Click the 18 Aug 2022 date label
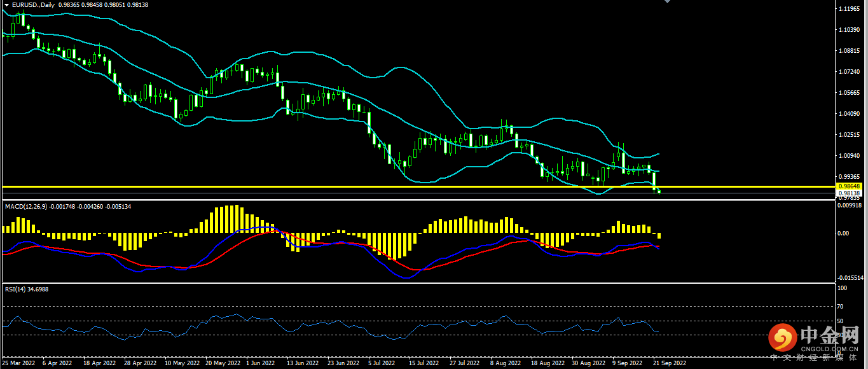Viewport: 868px width, 369px height. [548, 363]
